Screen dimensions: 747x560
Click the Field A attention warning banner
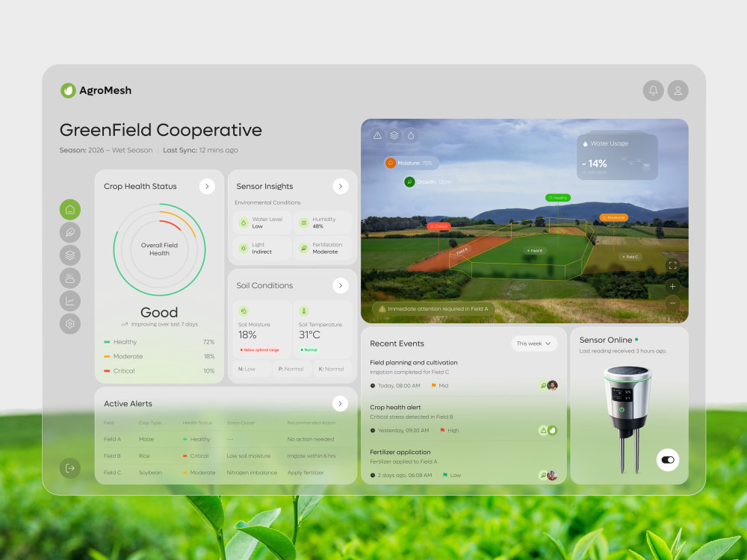coord(433,308)
